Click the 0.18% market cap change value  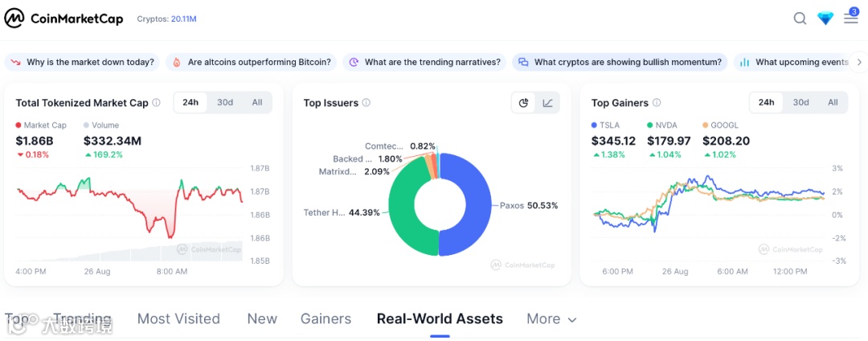tap(32, 155)
